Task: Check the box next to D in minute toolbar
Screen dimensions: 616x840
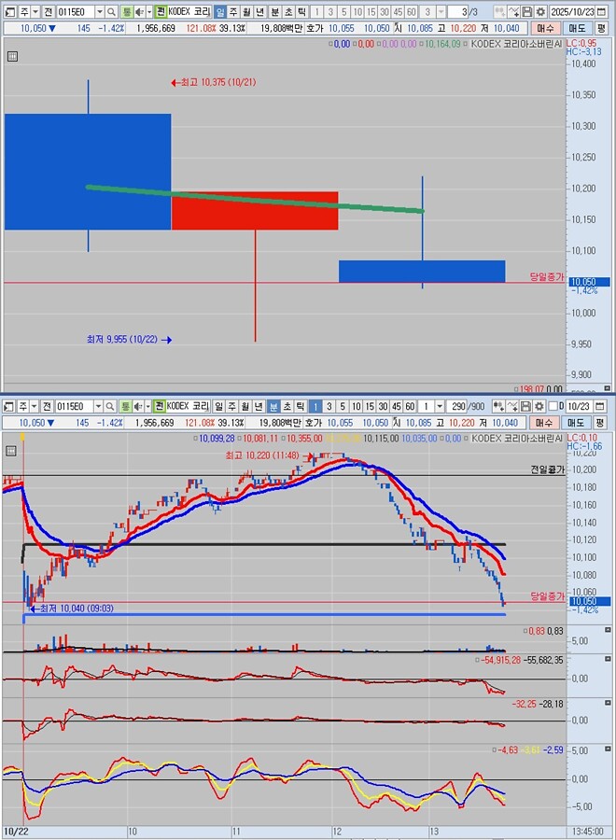Action: tap(553, 406)
